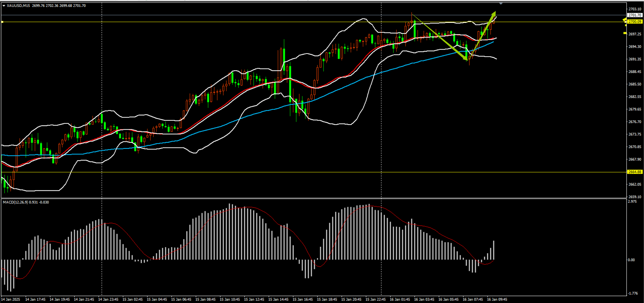
Task: Click the 16 Jan 01:45 time label
Action: pyautogui.click(x=400, y=299)
